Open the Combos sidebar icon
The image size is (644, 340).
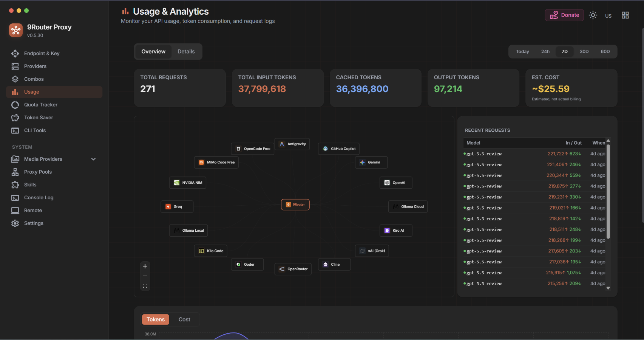point(15,79)
